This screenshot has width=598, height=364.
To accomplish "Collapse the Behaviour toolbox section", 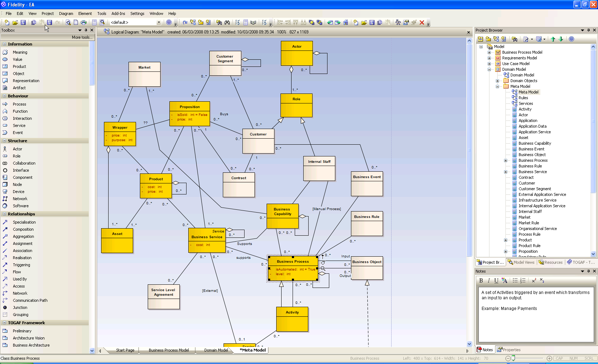I will point(4,96).
